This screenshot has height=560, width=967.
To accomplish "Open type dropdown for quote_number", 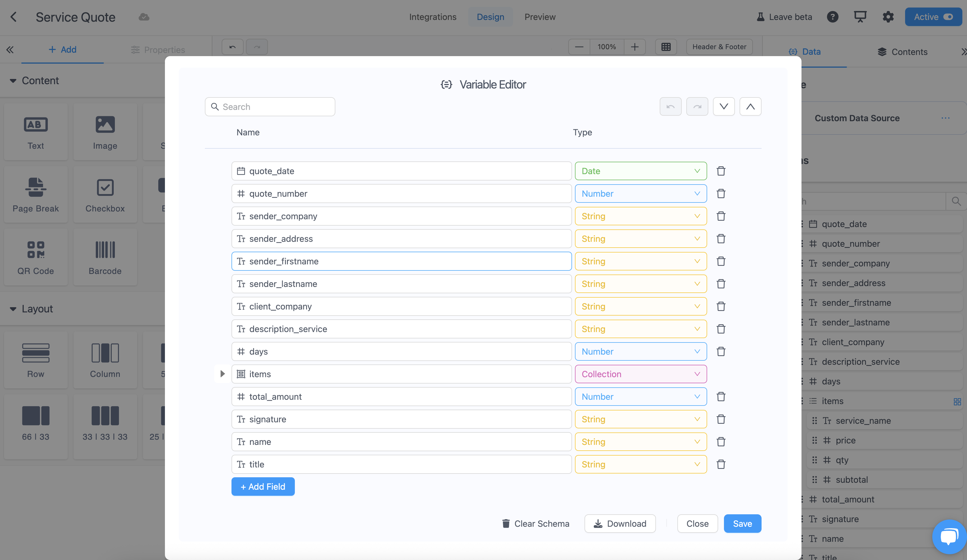I will click(640, 194).
